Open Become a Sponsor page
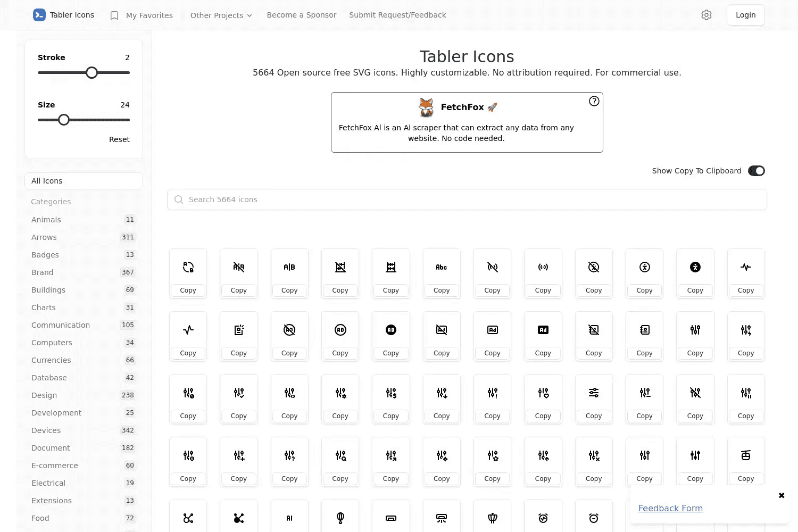This screenshot has width=798, height=532. click(x=302, y=15)
